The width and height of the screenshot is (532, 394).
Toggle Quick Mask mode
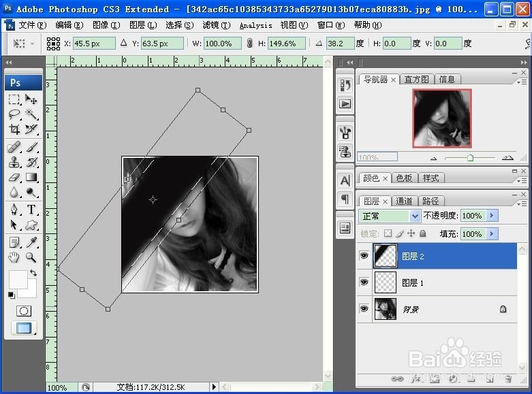pos(23,311)
